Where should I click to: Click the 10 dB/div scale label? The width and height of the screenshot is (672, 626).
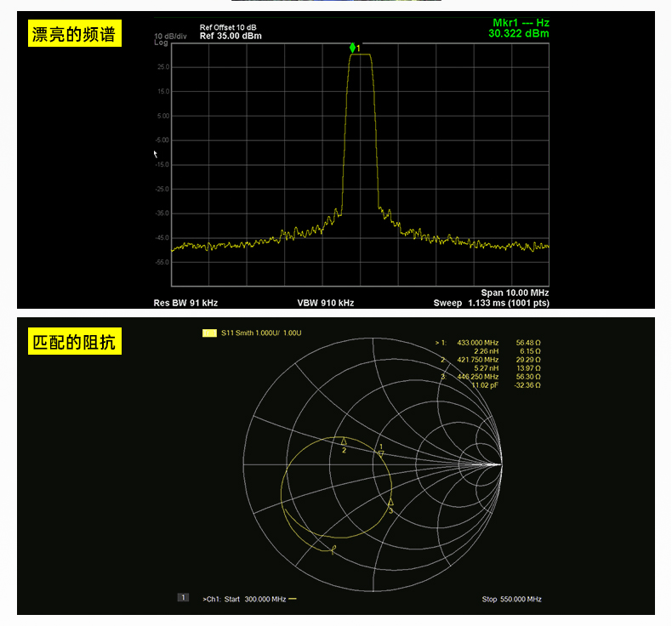tap(171, 36)
